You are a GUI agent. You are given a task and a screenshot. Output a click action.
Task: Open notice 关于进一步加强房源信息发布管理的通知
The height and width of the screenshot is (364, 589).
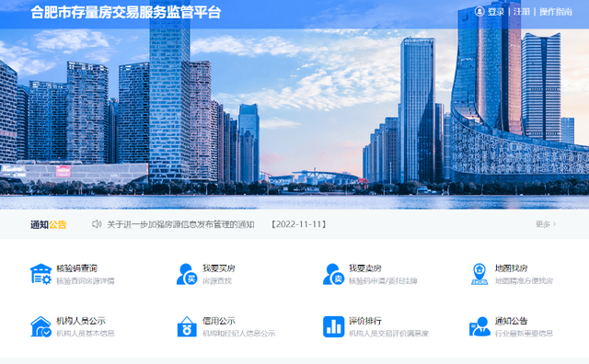[x=180, y=224]
